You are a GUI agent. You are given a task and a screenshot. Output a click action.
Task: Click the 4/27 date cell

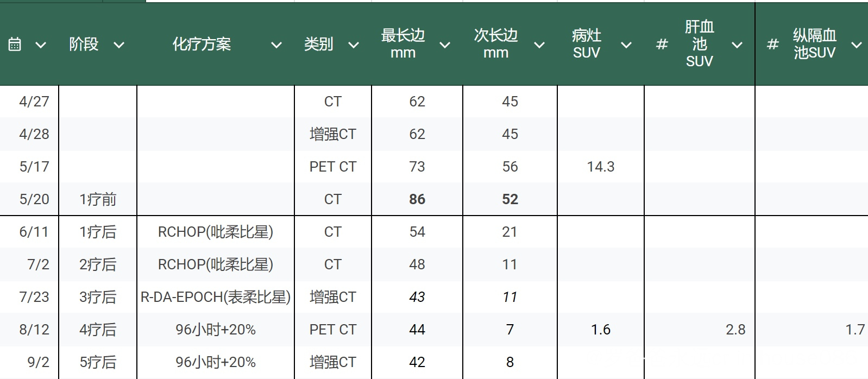[x=34, y=102]
